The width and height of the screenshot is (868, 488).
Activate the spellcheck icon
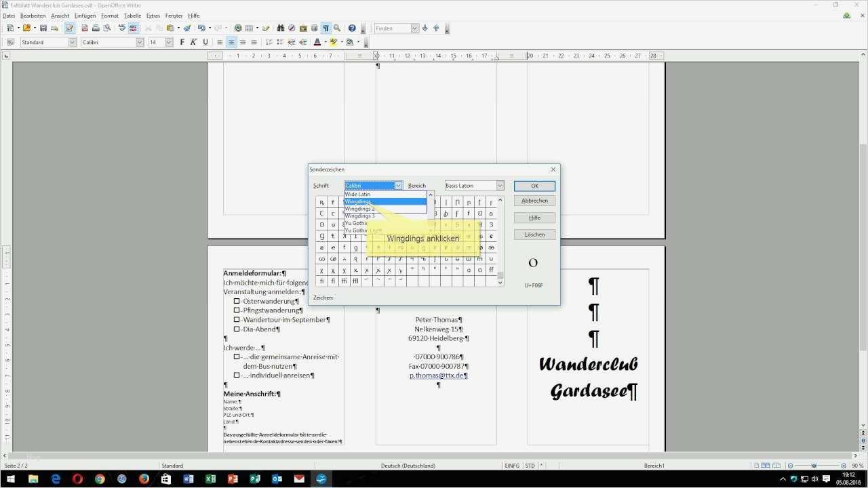pyautogui.click(x=121, y=28)
